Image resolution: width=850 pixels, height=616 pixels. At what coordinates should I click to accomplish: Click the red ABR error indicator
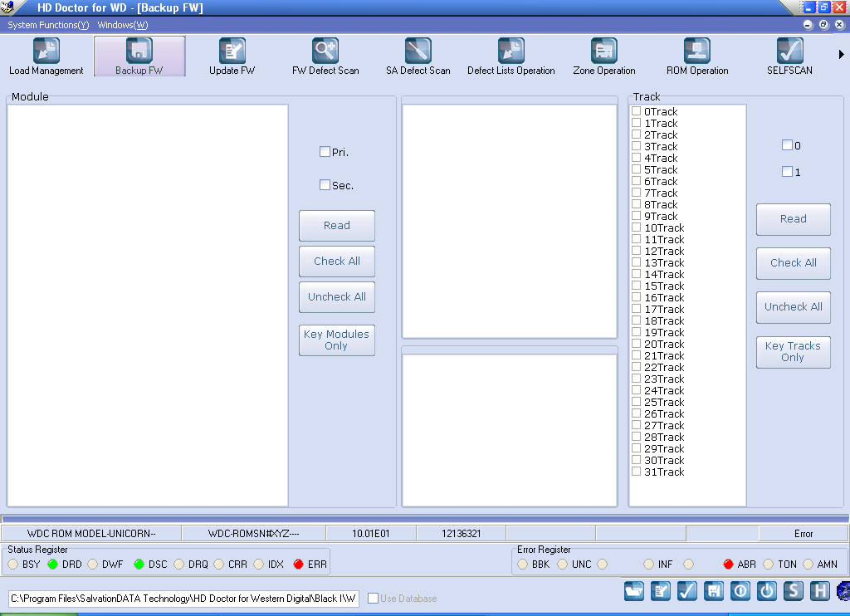pyautogui.click(x=728, y=565)
